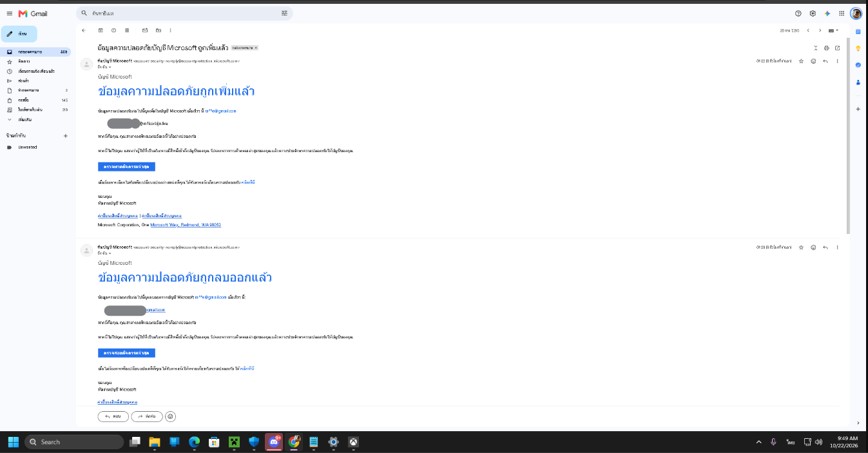Add emoji reaction to the first message
This screenshot has width=868, height=453.
click(813, 61)
